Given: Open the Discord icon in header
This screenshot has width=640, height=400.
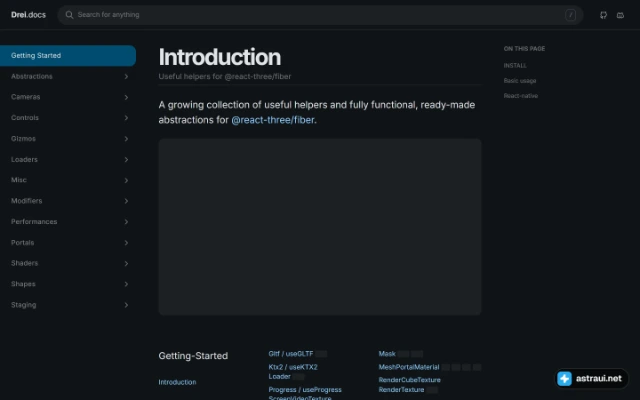Looking at the screenshot, I should click(620, 15).
